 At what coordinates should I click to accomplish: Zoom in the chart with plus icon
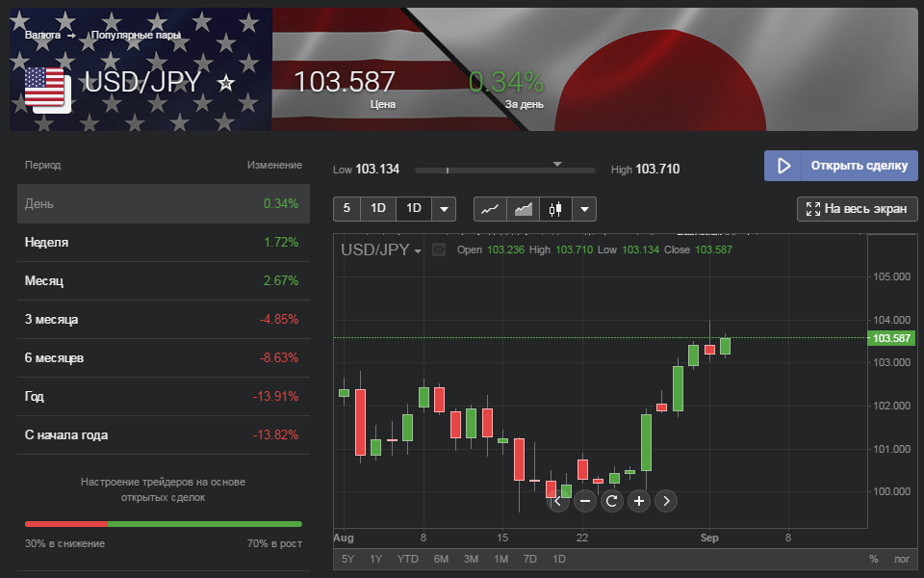point(639,501)
